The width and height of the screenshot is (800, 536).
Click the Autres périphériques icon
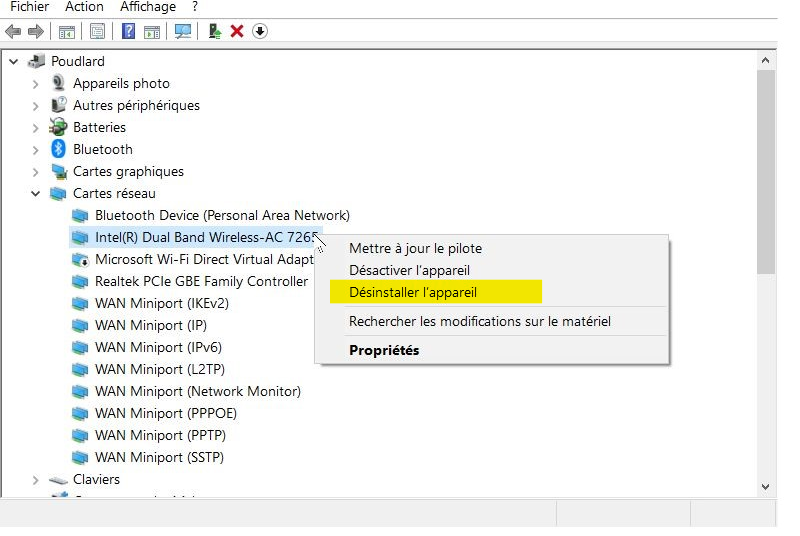[x=59, y=105]
